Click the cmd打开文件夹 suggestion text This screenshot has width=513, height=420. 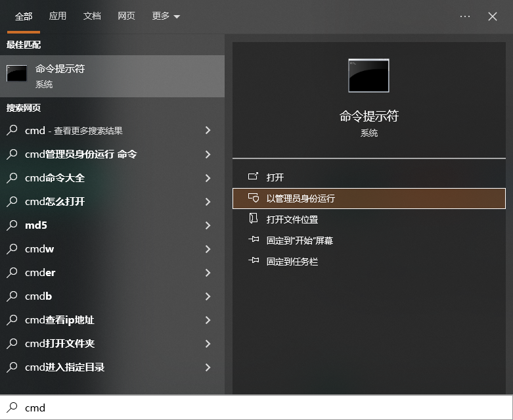pyautogui.click(x=60, y=343)
